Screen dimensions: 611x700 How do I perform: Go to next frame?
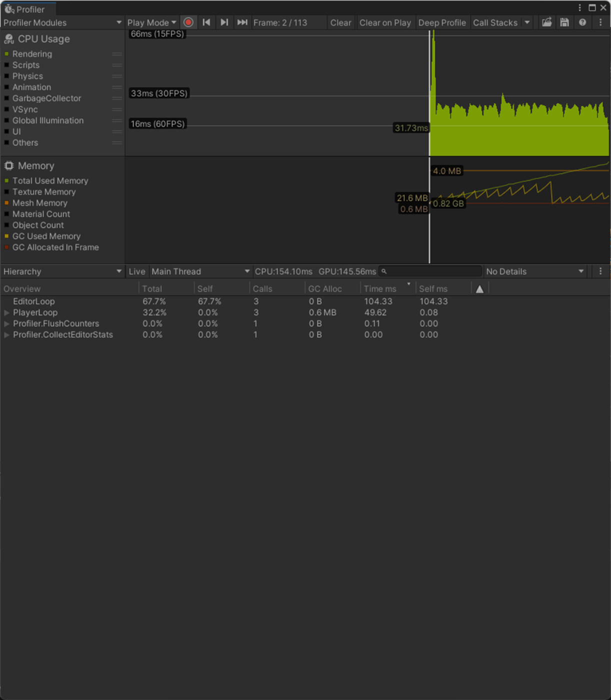pos(224,22)
